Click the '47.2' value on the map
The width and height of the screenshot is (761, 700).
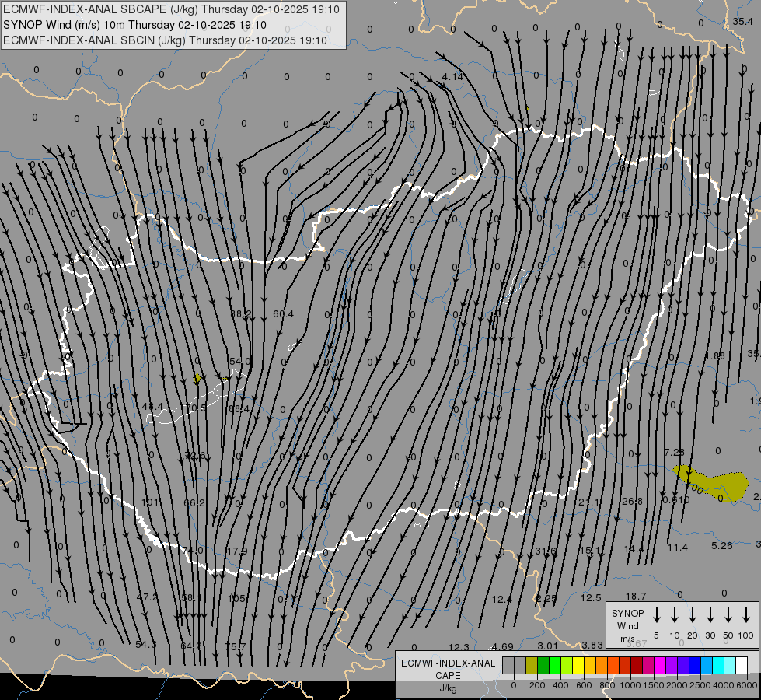[x=147, y=597]
